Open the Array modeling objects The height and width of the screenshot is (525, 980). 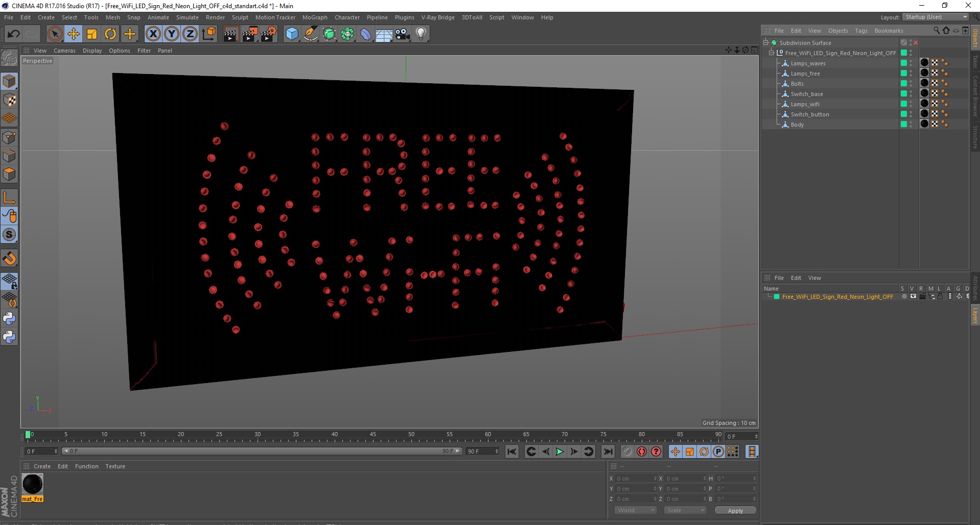347,34
